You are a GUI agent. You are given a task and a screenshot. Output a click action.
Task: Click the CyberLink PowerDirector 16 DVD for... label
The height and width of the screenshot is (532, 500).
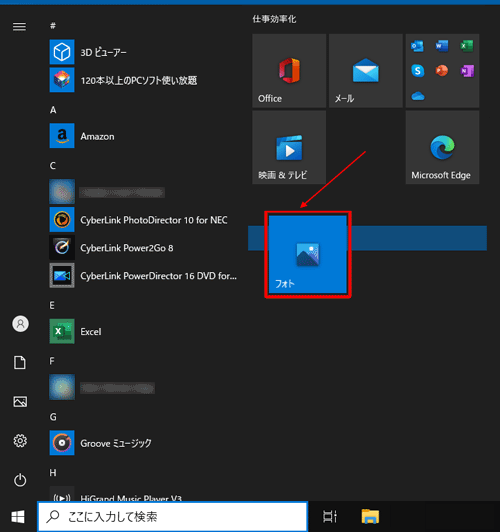tap(158, 276)
